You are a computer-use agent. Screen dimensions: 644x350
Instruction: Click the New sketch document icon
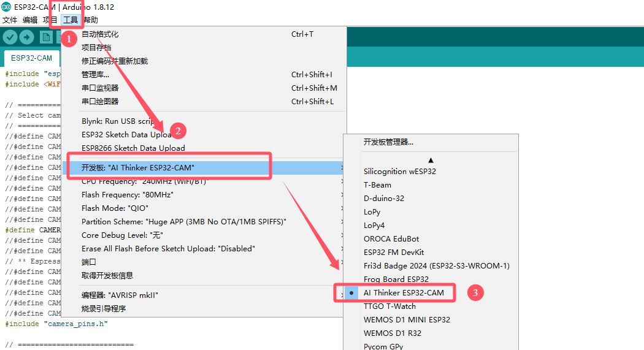tap(46, 37)
